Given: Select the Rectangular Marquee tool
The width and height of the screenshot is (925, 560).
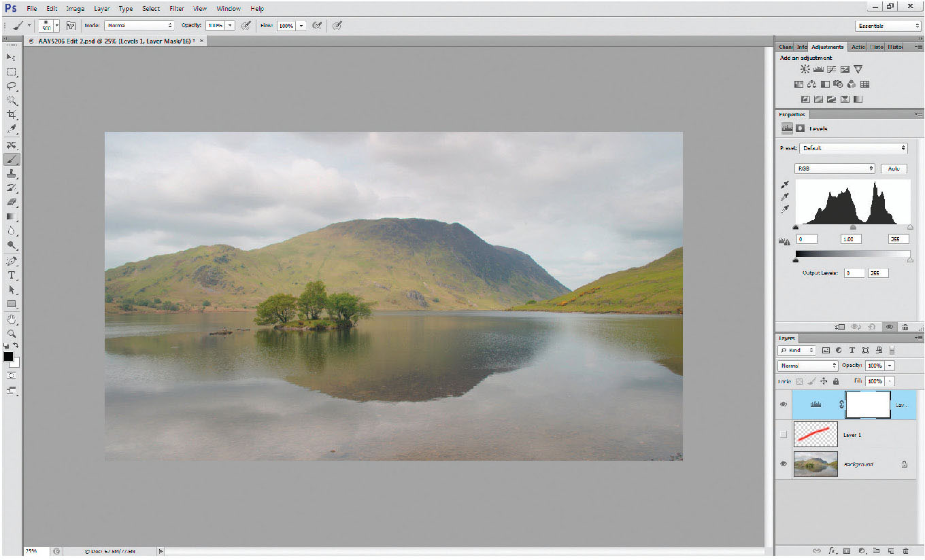Looking at the screenshot, I should point(12,72).
